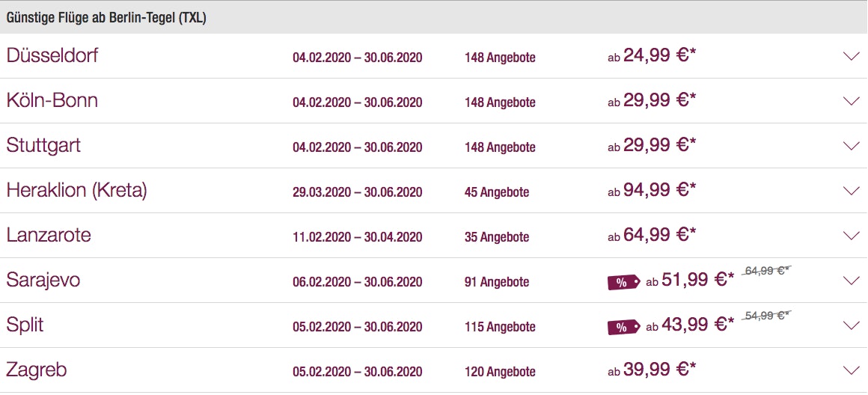Select the Köln-Bonn destination name
868x395 pixels.
(x=52, y=100)
